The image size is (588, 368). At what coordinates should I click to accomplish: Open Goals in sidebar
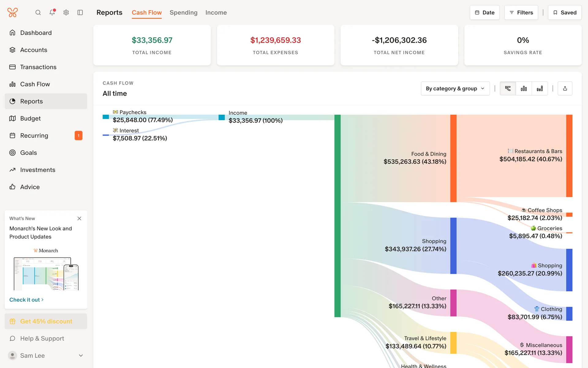coord(28,153)
